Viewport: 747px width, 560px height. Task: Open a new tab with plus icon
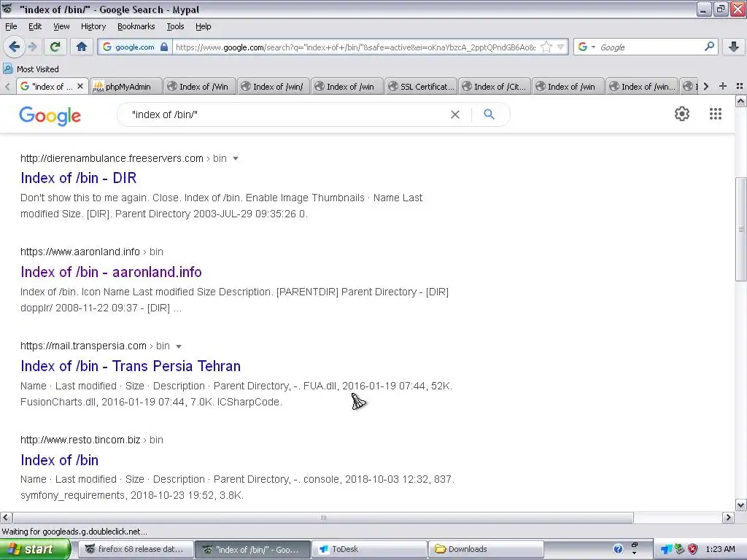(723, 86)
